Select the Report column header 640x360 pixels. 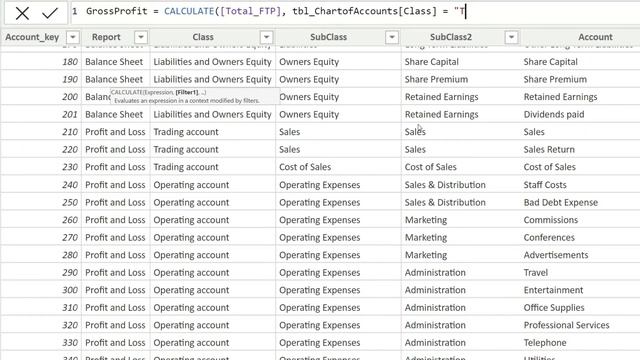tap(106, 37)
